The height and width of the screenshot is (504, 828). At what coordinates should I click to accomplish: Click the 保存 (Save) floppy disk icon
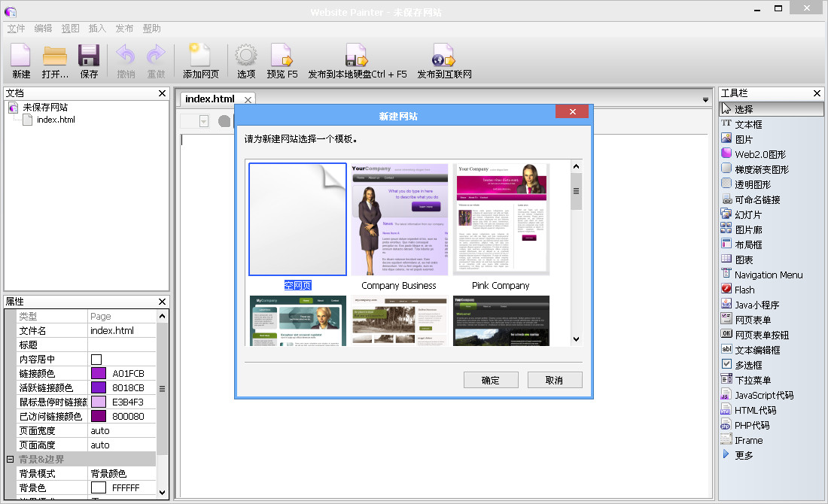click(89, 56)
